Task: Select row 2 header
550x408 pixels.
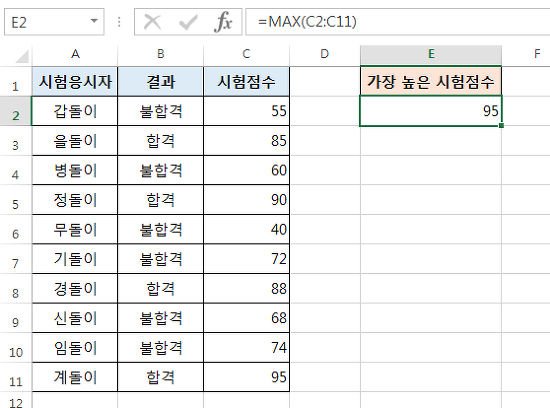Action: tap(16, 111)
